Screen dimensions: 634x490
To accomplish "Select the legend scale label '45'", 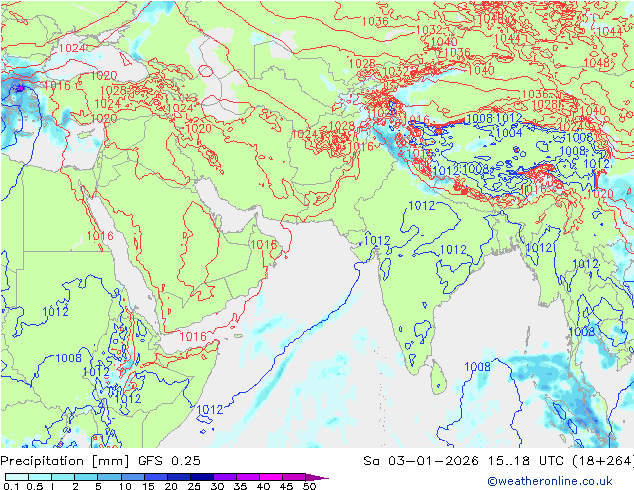I will point(286,486).
